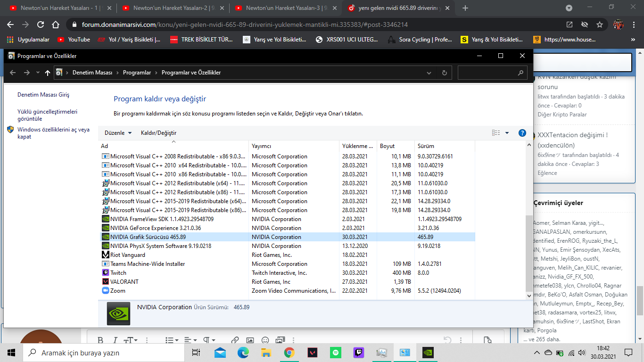Select NVIDIA Grafik Sürücüsü 465.89 row
This screenshot has width=644, height=362.
pos(288,237)
